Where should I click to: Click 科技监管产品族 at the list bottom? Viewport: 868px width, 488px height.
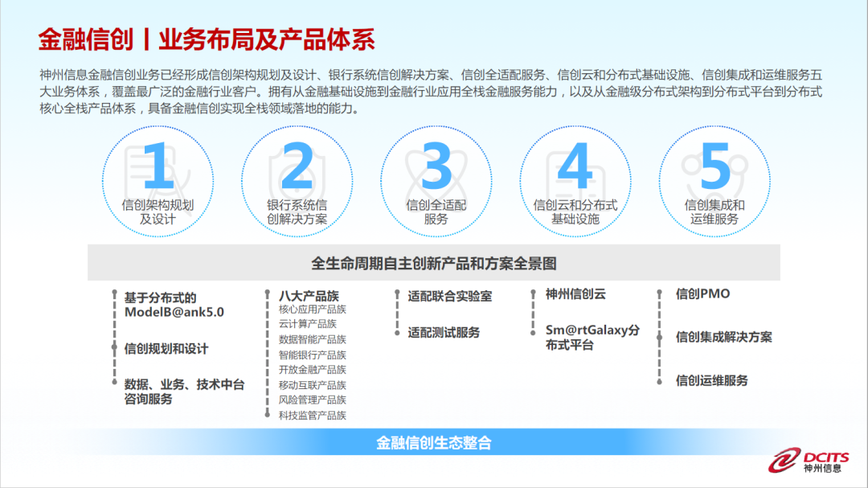(x=312, y=415)
